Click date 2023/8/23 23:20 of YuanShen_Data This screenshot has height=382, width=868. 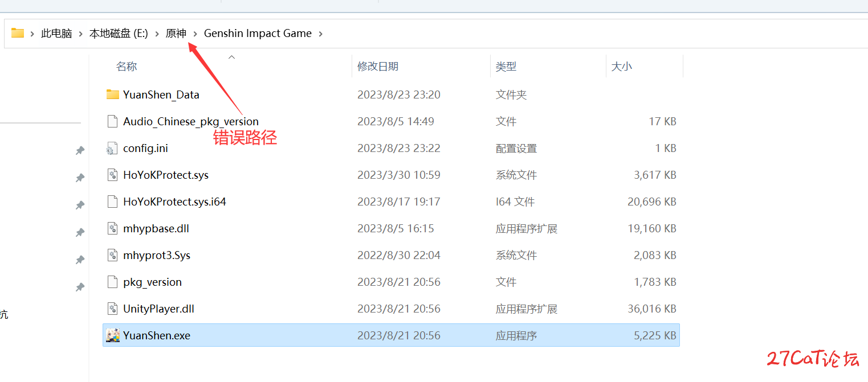click(x=399, y=95)
